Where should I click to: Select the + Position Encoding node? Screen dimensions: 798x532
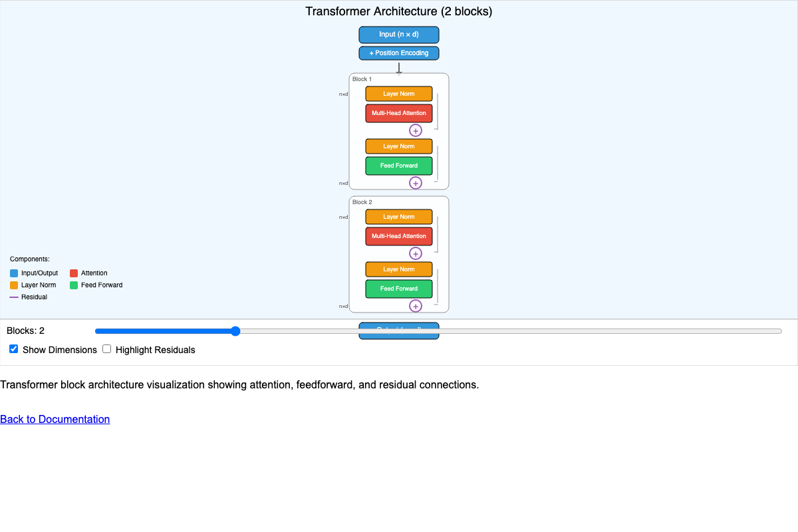[399, 53]
